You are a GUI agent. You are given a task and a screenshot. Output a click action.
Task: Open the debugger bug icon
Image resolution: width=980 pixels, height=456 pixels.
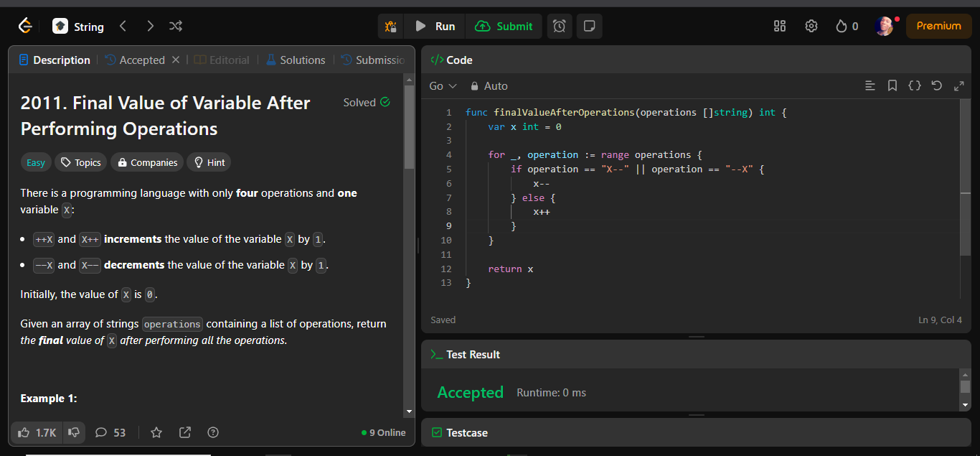click(390, 27)
